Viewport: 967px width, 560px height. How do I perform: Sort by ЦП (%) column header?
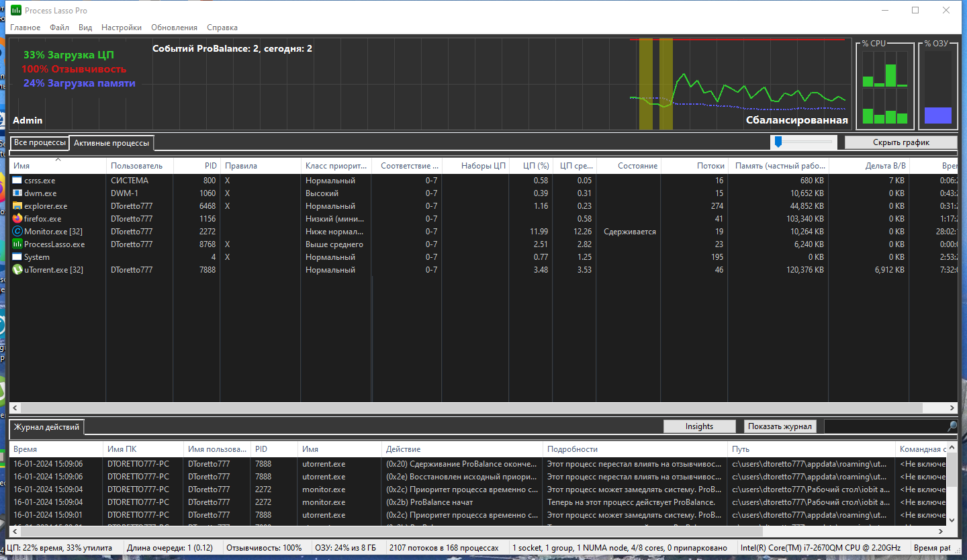pos(531,165)
